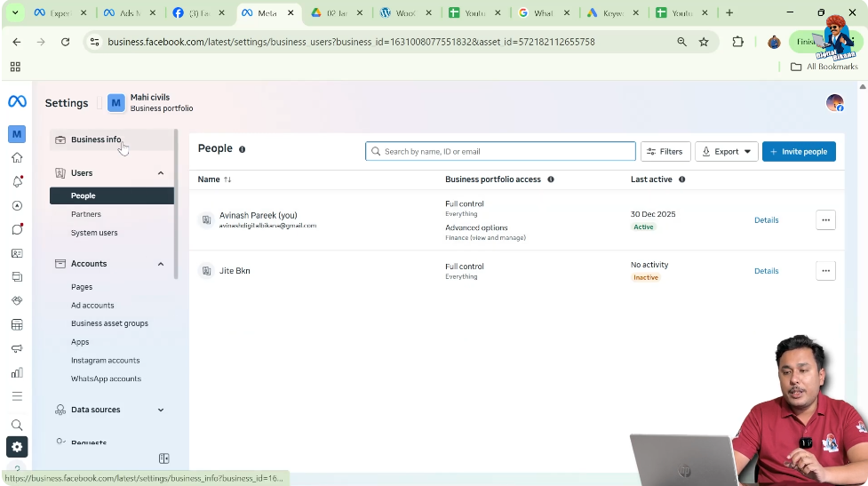Click info icon beside Business portfolio access
Viewport: 868px width, 486px height.
[551, 179]
